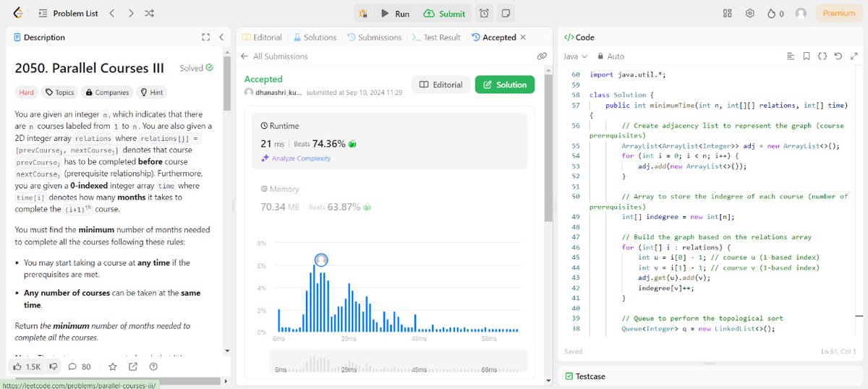Click the Premium button
The image size is (868, 389).
click(x=839, y=13)
